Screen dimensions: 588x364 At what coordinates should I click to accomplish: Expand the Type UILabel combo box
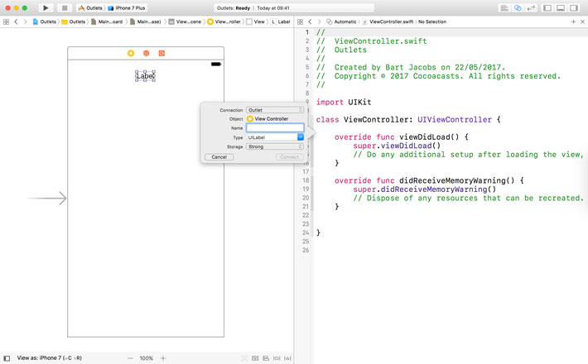(301, 137)
